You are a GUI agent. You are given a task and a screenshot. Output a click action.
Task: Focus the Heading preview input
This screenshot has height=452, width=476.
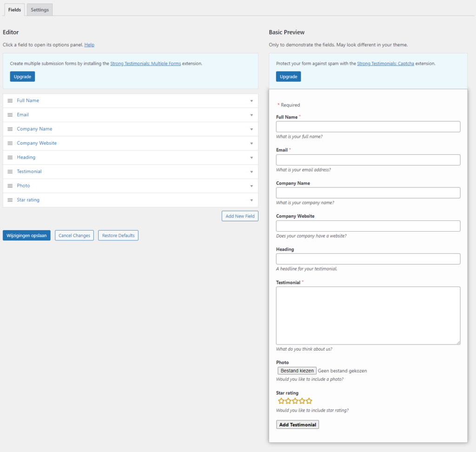click(368, 259)
